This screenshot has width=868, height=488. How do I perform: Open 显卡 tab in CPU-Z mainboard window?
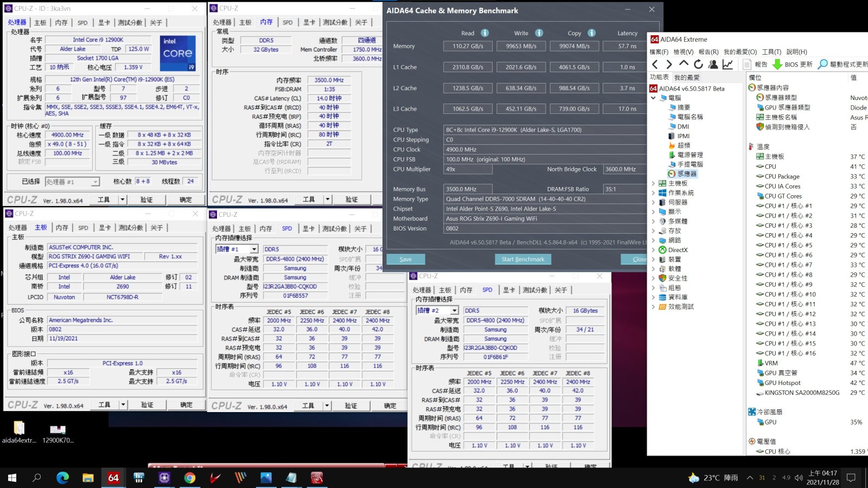click(x=105, y=228)
